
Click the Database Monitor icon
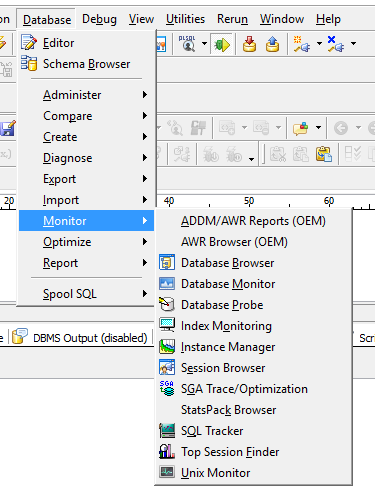167,284
